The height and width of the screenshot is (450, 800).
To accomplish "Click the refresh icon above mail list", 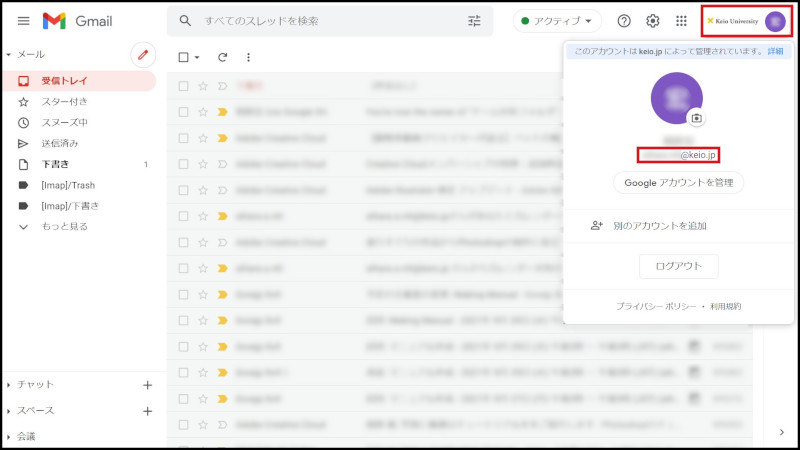I will (223, 58).
